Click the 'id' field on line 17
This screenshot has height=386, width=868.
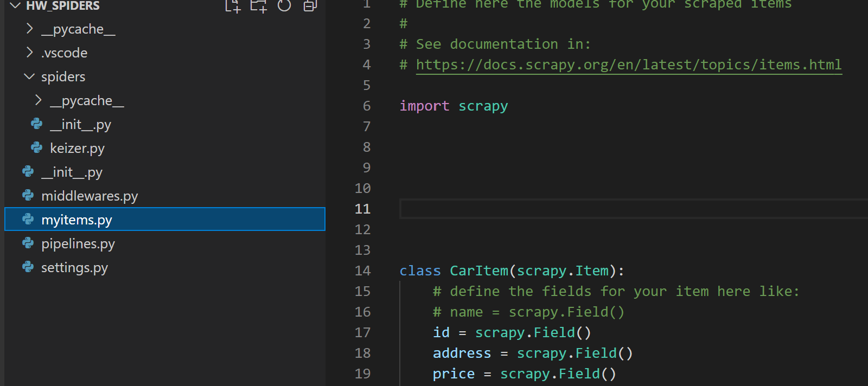[441, 332]
